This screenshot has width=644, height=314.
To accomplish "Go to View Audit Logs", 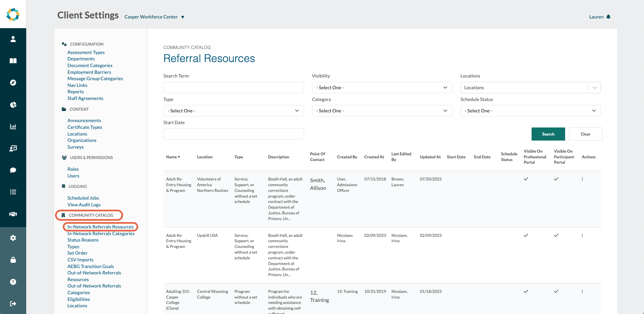I will tap(84, 205).
